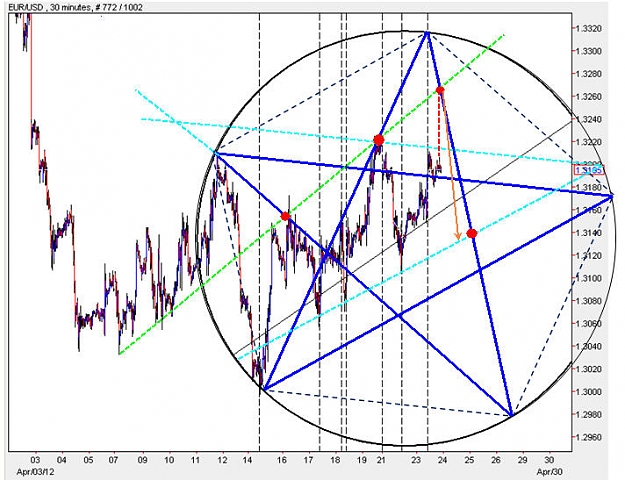Click the 1.3020 price axis label
The height and width of the screenshot is (480, 625).
click(x=590, y=369)
